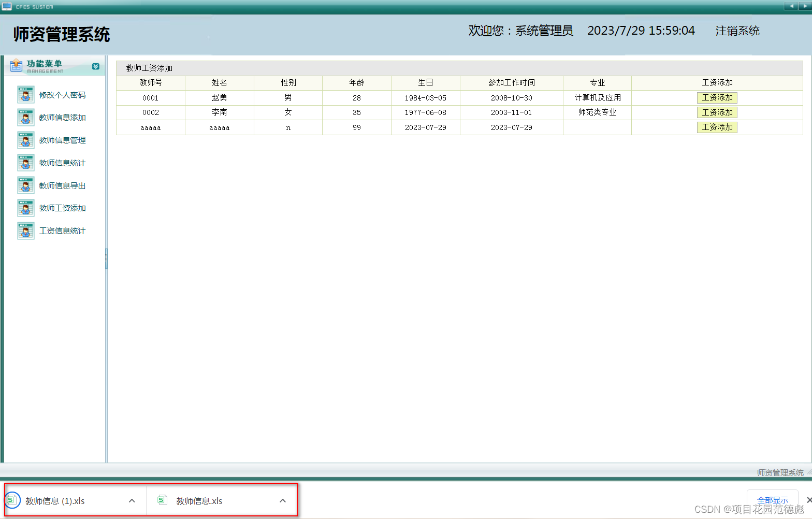The height and width of the screenshot is (519, 812).
Task: Click age cell 35
Action: pyautogui.click(x=357, y=112)
